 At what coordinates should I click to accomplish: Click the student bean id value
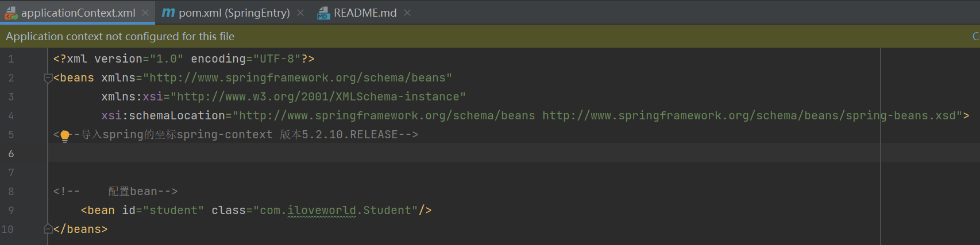click(x=176, y=211)
